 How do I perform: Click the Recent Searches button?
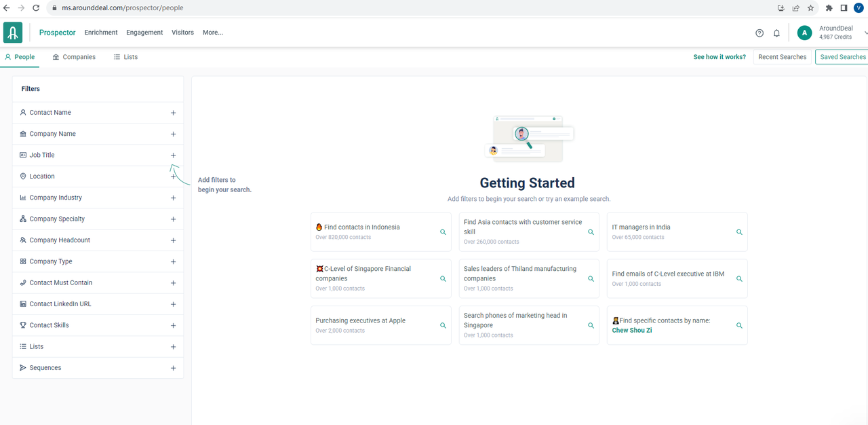[782, 57]
